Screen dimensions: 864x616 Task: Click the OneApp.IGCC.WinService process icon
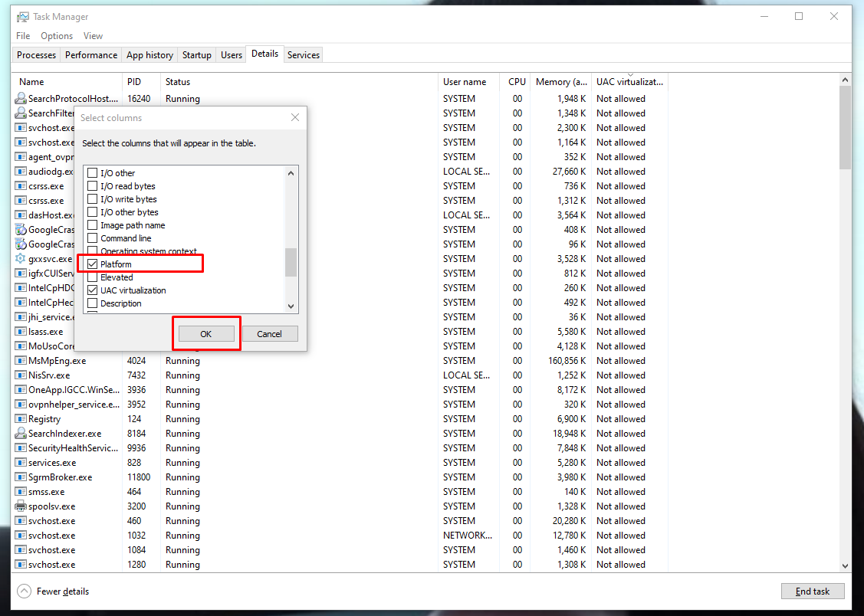(x=21, y=390)
